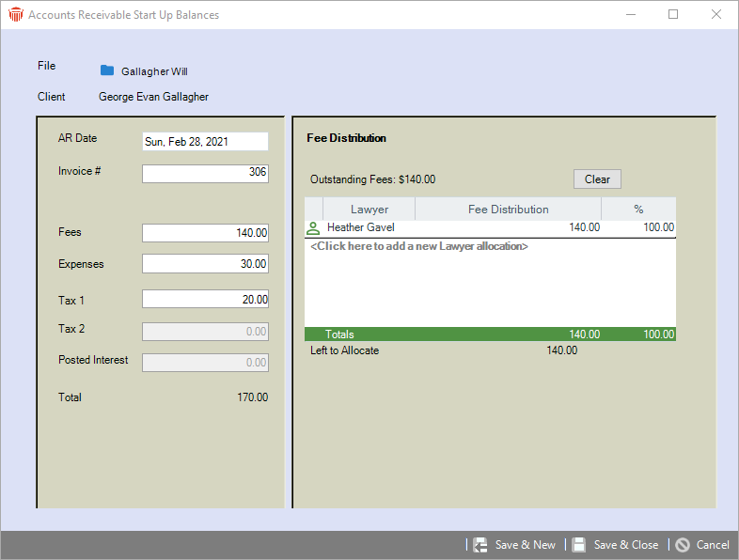Select the Heather Gavel lawyer cell
739x560 pixels.
[369, 227]
